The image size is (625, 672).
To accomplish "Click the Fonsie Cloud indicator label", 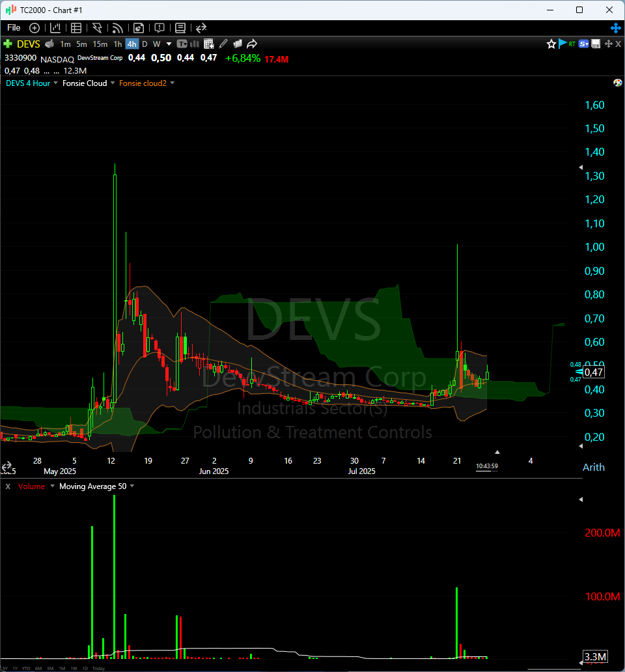I will (85, 83).
